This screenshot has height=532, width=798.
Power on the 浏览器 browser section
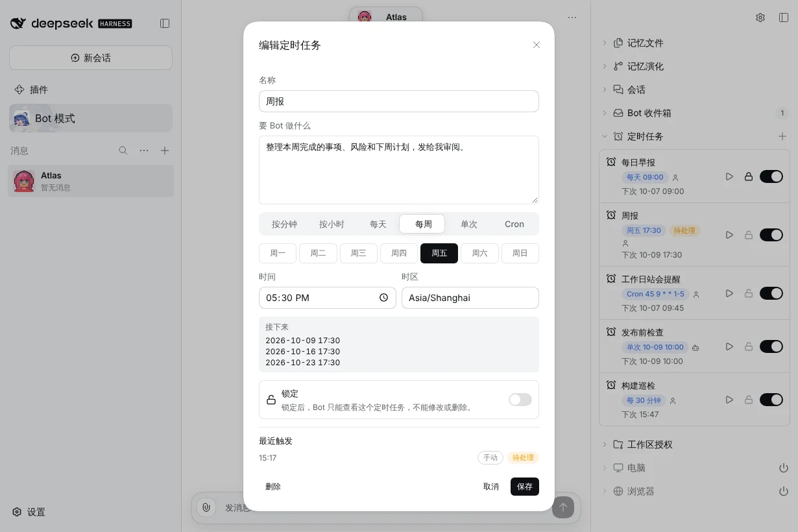point(783,491)
